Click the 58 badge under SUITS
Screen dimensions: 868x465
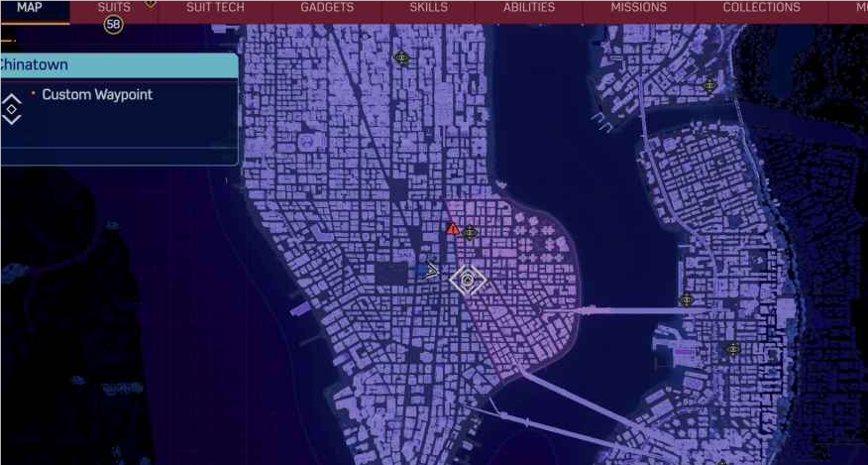[114, 25]
